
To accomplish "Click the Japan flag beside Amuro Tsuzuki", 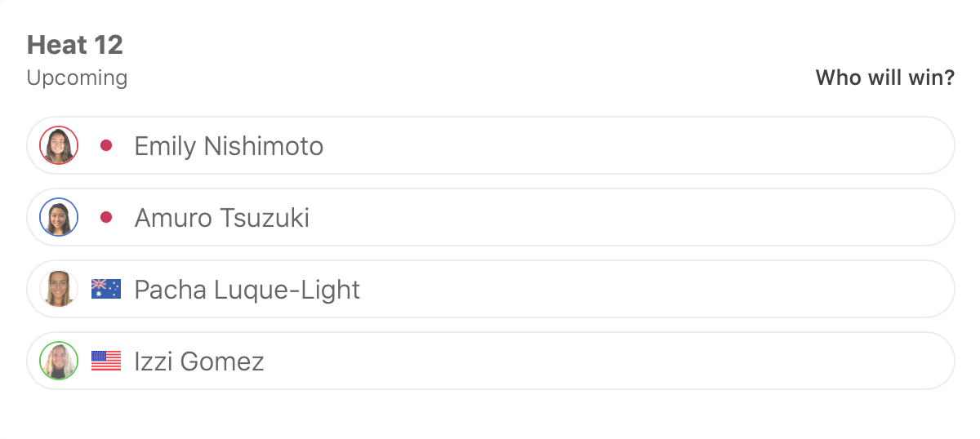I will coord(106,218).
